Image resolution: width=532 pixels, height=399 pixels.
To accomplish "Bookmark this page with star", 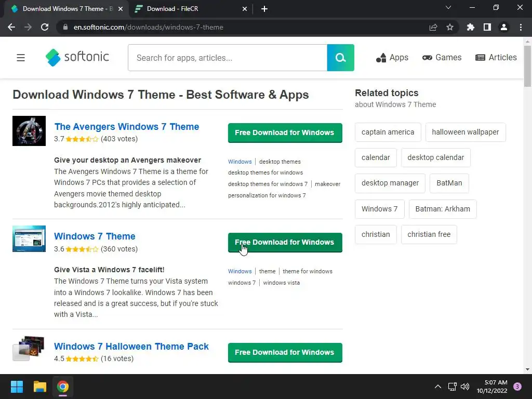I will pyautogui.click(x=450, y=27).
